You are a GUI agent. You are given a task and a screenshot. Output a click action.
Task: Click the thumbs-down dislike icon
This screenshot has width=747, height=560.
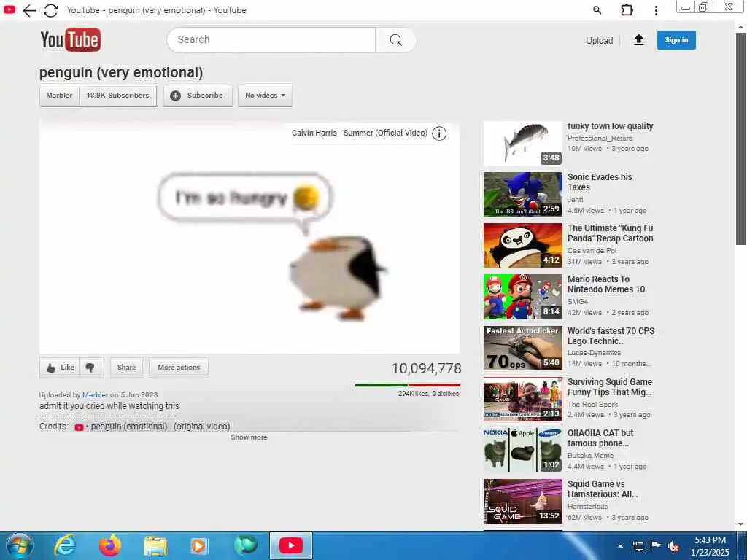click(x=90, y=367)
